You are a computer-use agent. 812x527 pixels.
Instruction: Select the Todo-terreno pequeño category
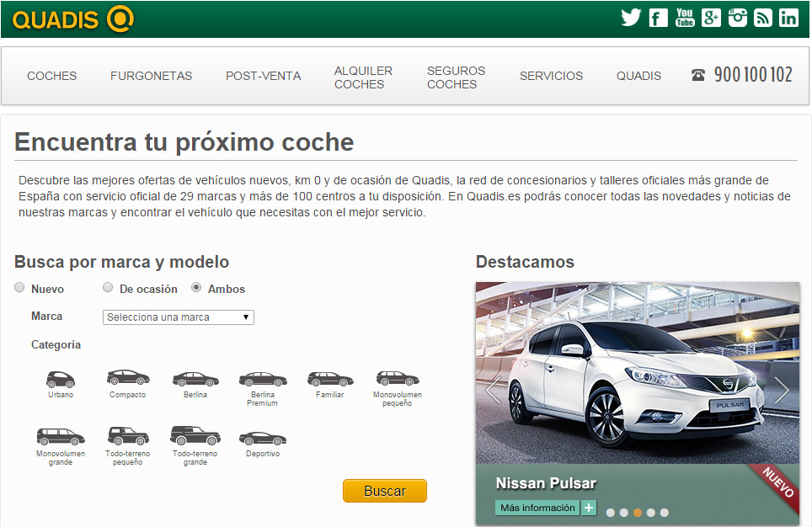point(128,446)
